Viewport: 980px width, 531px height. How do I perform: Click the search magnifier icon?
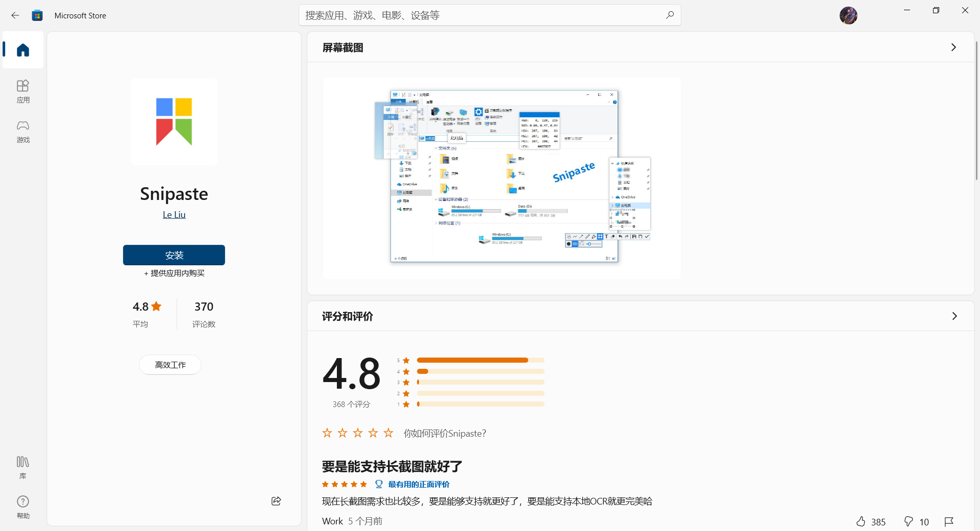[x=670, y=15]
